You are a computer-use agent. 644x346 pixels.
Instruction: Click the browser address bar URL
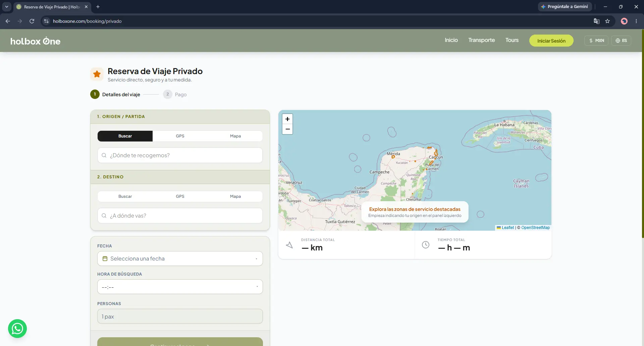(87, 21)
